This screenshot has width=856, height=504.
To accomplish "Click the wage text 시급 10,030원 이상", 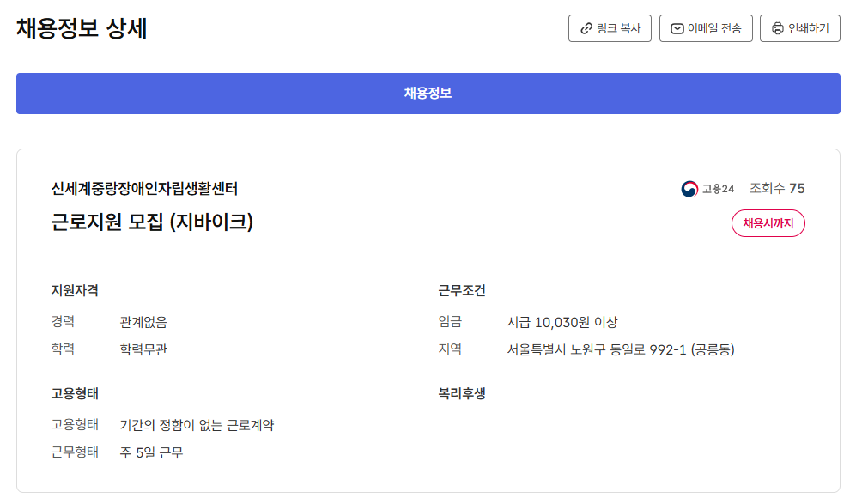I will tap(562, 323).
